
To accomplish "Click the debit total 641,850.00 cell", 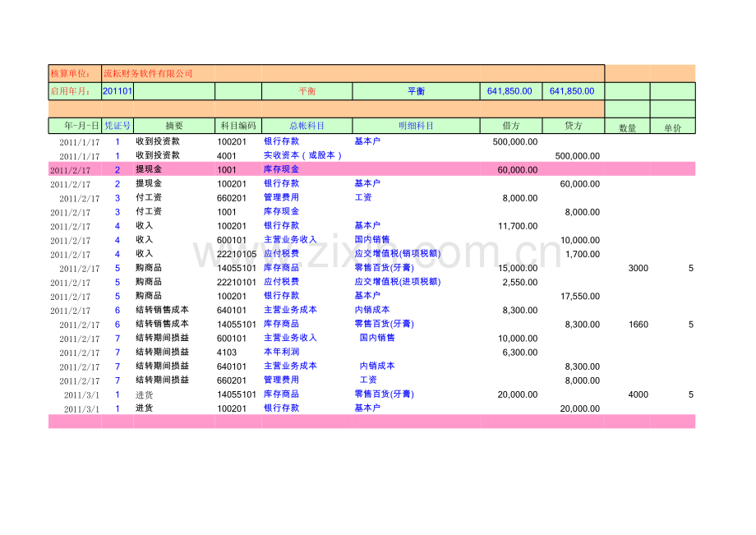I will point(511,91).
